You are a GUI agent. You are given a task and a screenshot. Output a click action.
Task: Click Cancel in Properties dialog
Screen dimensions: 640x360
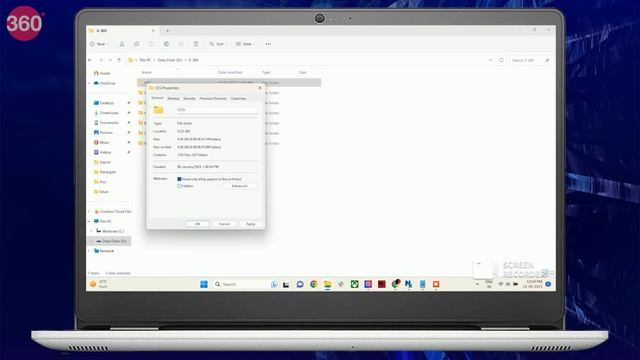click(224, 224)
